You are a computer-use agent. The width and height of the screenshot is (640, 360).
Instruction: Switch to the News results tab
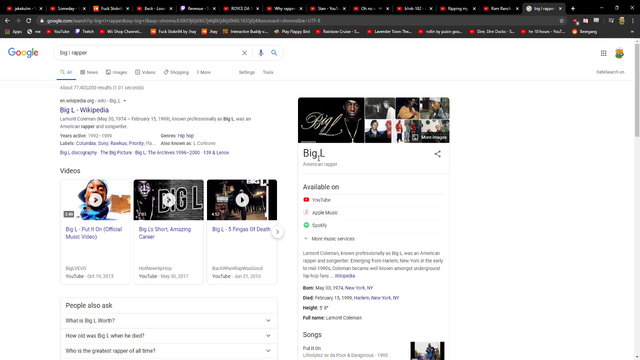(x=89, y=72)
